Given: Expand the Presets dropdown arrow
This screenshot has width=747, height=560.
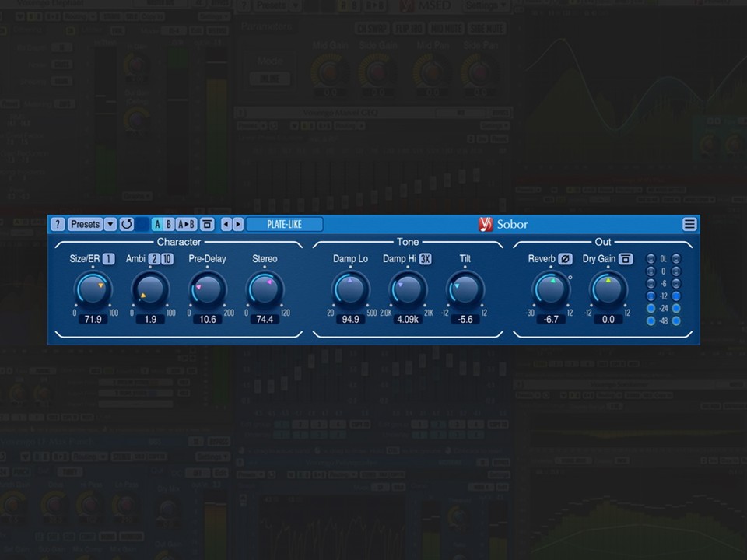Looking at the screenshot, I should [110, 224].
